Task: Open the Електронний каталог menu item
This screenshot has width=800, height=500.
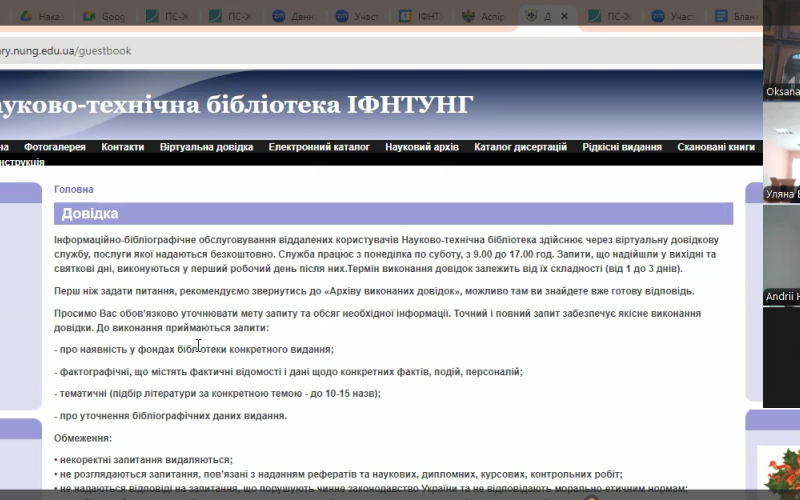Action: click(x=319, y=147)
